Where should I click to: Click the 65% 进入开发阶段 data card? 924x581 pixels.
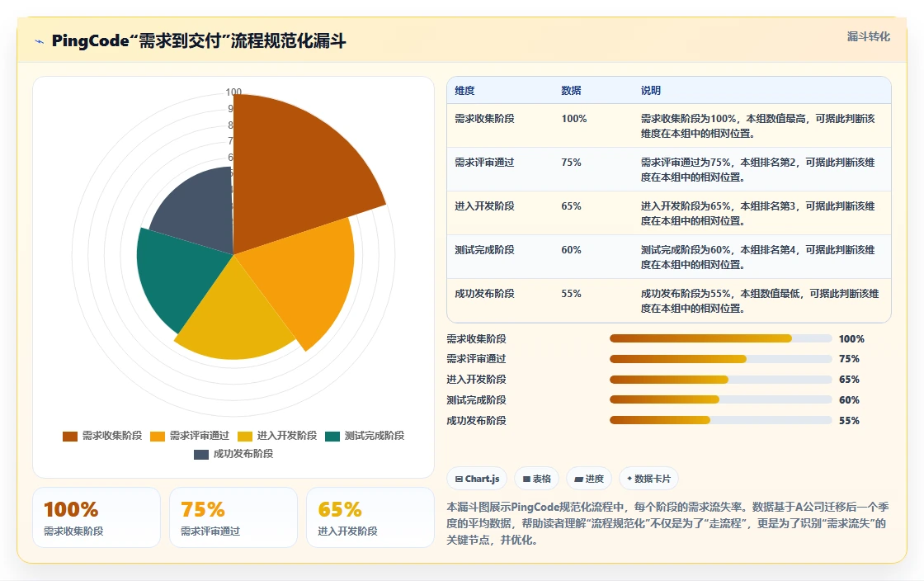tap(370, 517)
